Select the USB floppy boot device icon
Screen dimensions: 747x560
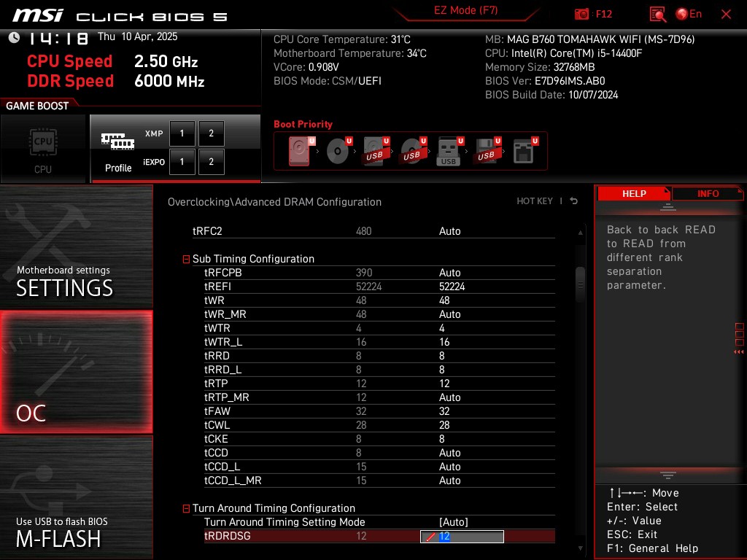pos(487,151)
